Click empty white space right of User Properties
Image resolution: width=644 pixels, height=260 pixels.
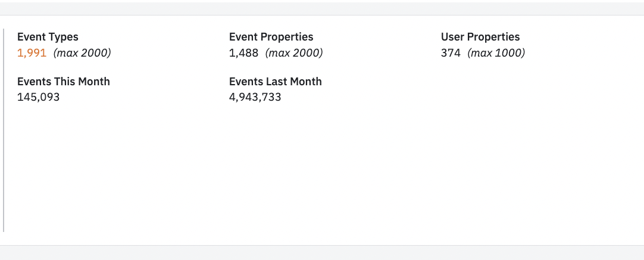pyautogui.click(x=583, y=45)
